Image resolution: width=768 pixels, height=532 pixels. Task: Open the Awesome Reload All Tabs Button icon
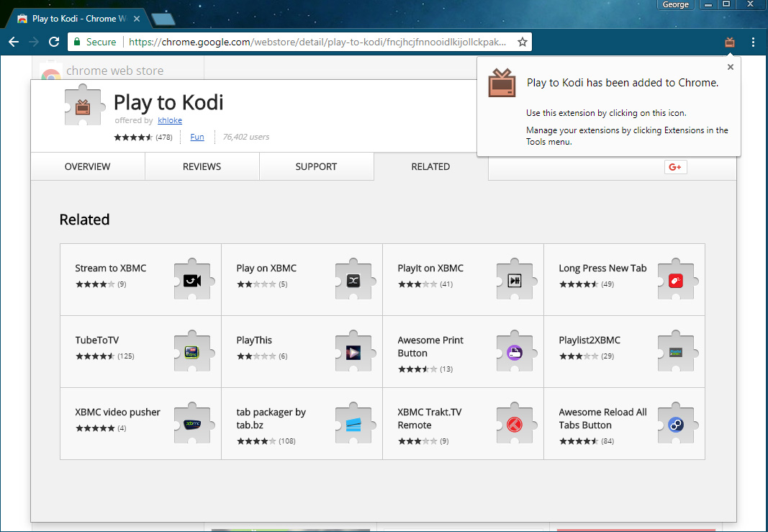click(x=676, y=423)
